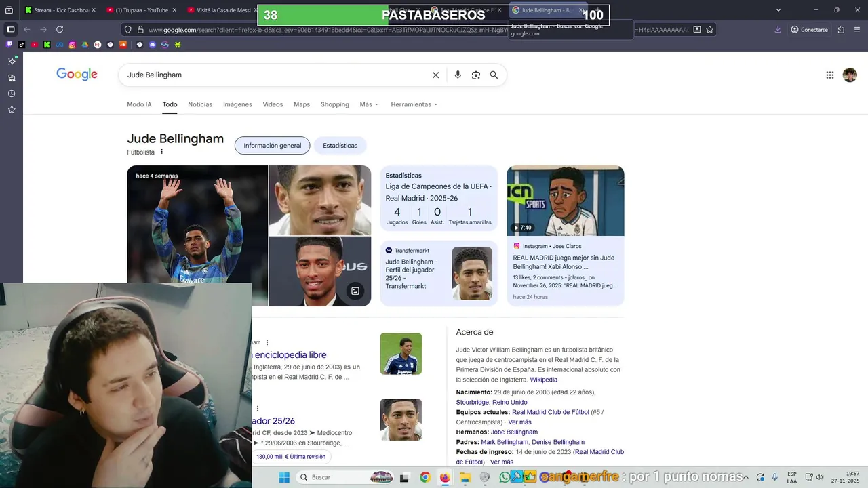Open the Google apps grid
Screen dimensions: 868x488
829,75
